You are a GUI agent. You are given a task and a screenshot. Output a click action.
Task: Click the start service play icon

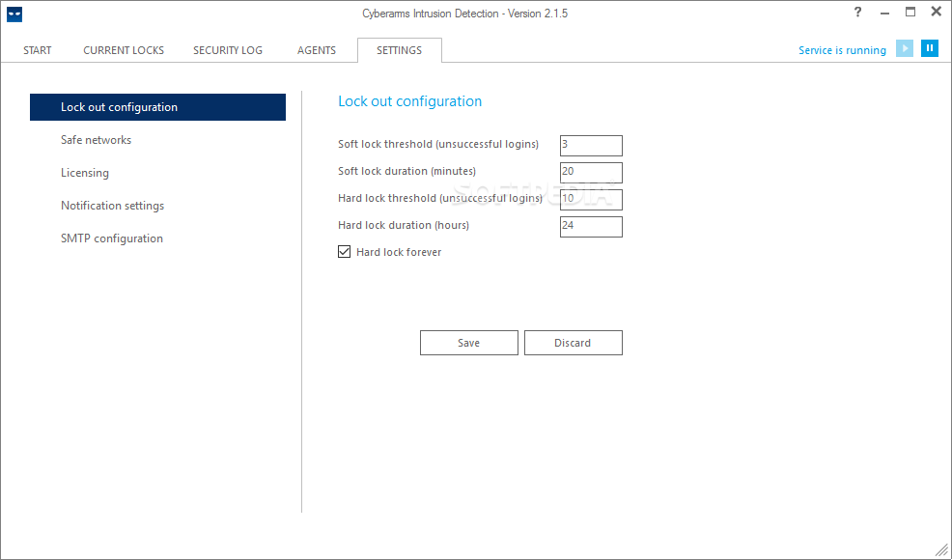tap(905, 48)
